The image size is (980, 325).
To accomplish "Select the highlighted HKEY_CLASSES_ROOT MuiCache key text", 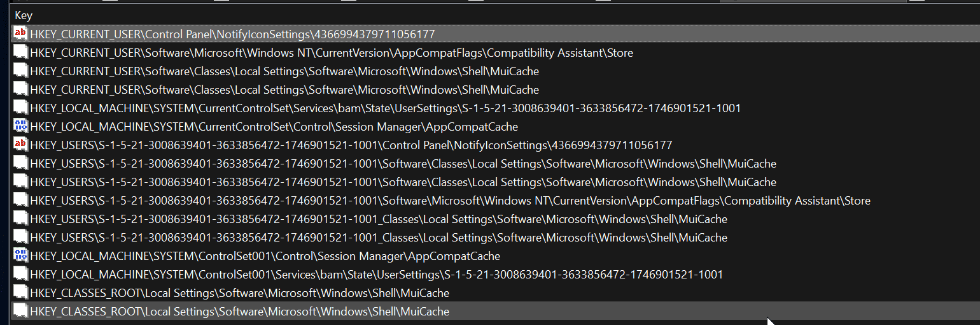I will pos(239,311).
